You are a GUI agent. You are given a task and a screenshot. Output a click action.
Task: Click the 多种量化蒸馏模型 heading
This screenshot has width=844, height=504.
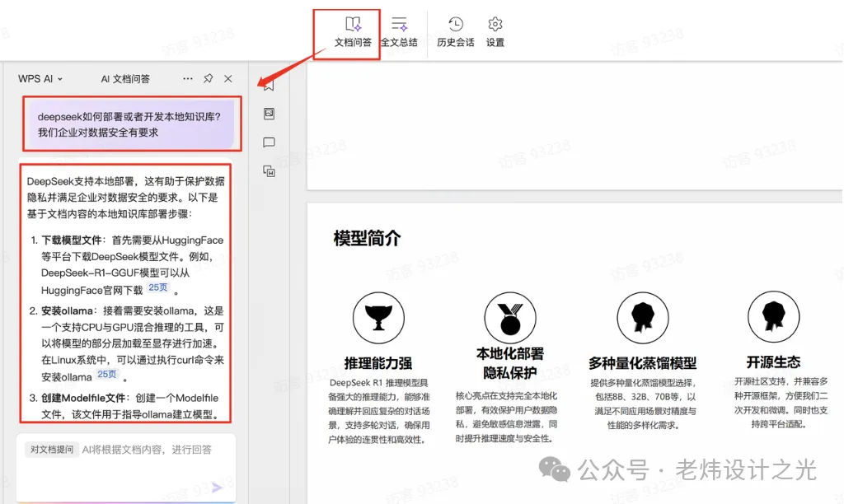tap(643, 363)
